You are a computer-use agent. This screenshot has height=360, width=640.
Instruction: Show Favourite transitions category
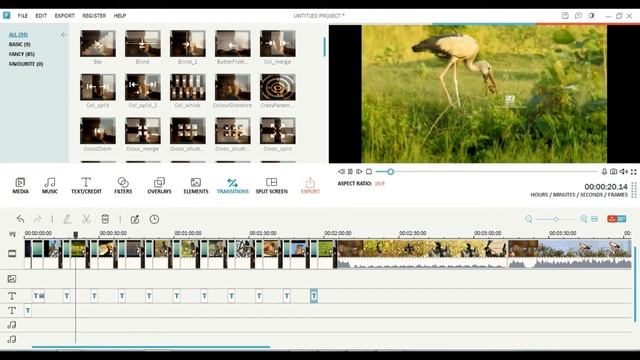tap(26, 64)
